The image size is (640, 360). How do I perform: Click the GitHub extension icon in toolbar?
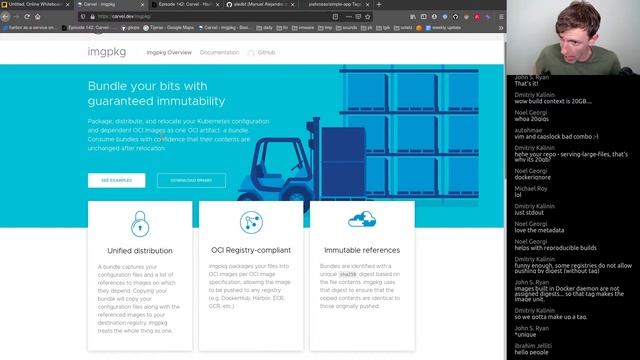point(456,17)
